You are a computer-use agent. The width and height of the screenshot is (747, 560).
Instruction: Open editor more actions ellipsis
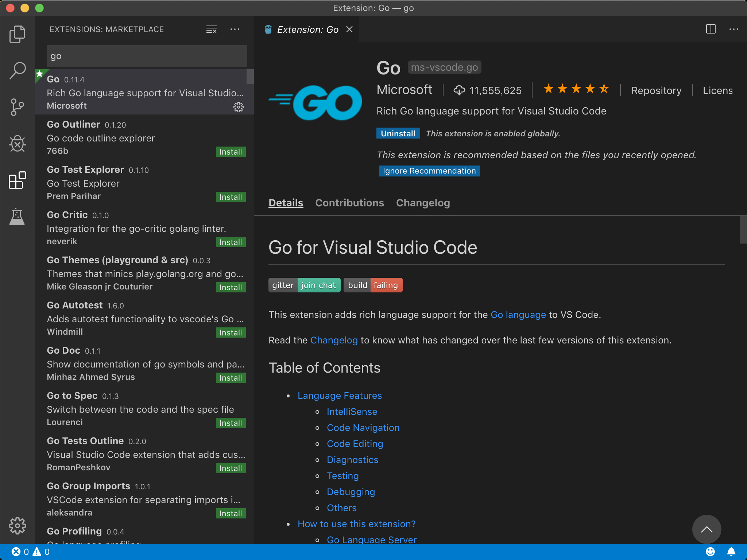pyautogui.click(x=734, y=29)
